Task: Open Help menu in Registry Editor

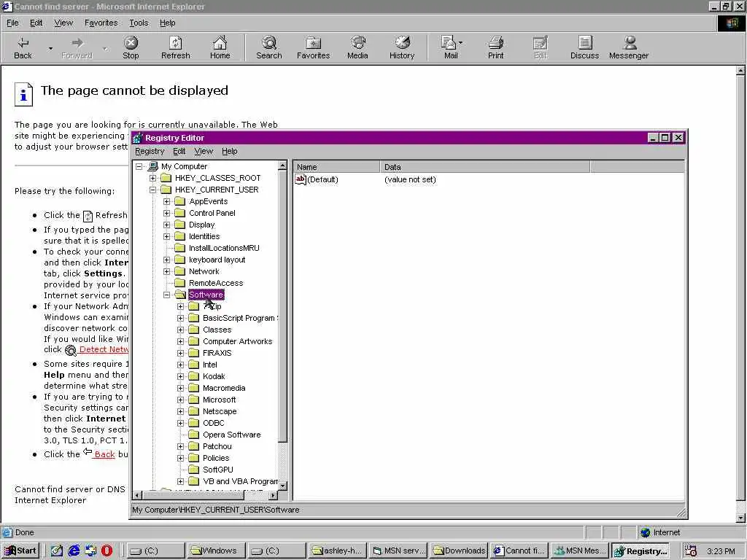Action: click(x=230, y=151)
